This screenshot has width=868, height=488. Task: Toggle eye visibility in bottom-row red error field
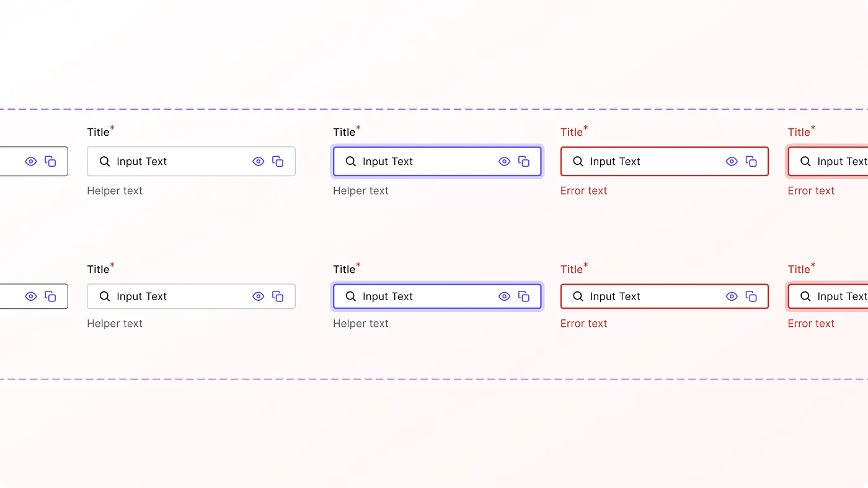coord(732,296)
